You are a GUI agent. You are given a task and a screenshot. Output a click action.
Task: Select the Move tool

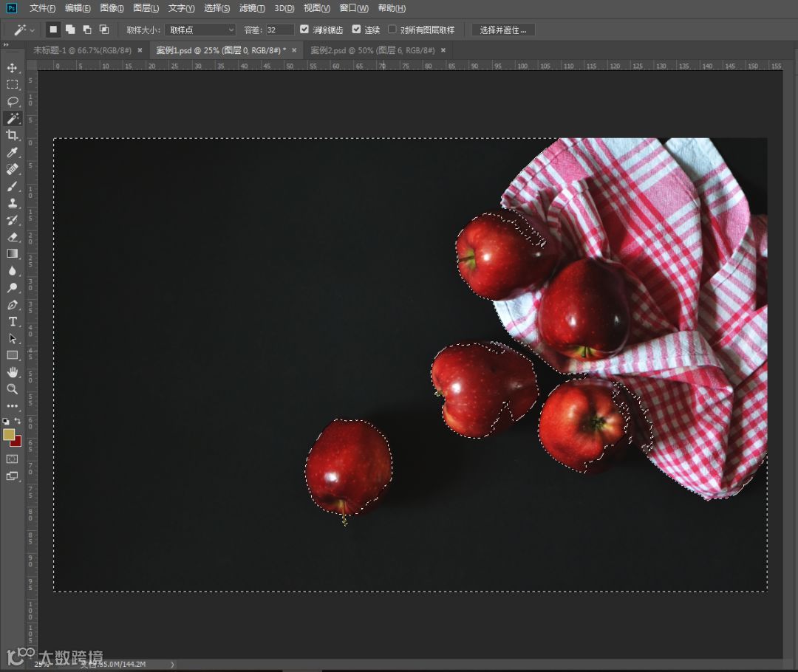pyautogui.click(x=13, y=68)
